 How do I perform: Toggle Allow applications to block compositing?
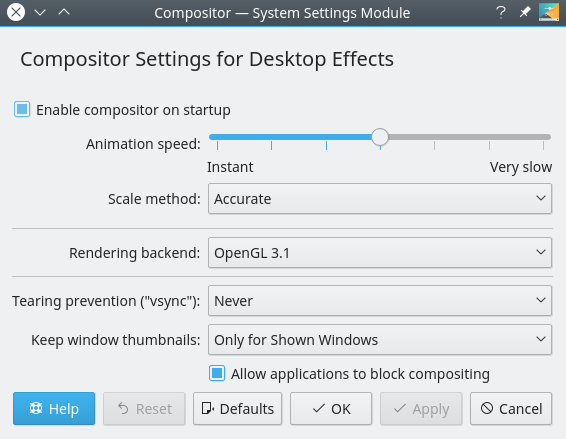(217, 373)
